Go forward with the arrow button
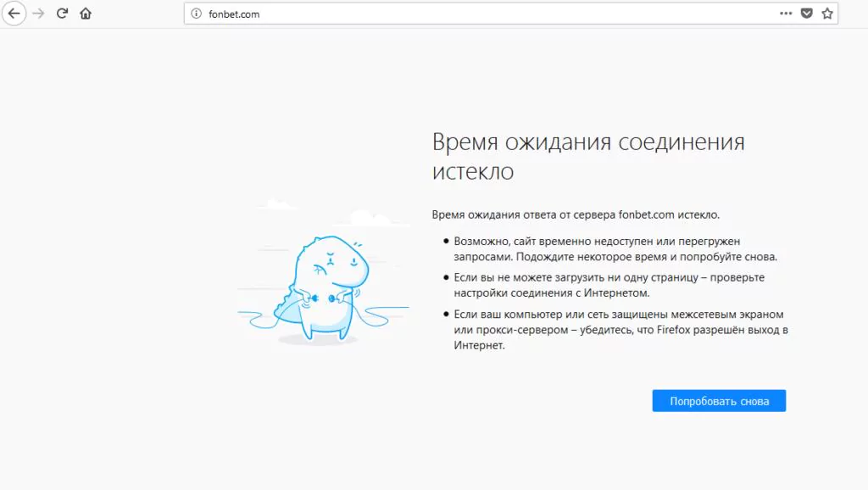Viewport: 868px width, 490px height. (x=38, y=14)
